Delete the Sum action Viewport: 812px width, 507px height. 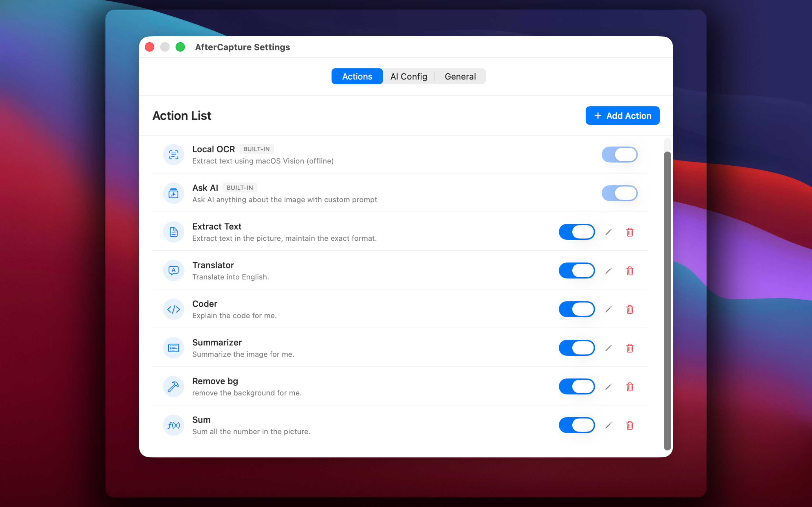(x=630, y=425)
